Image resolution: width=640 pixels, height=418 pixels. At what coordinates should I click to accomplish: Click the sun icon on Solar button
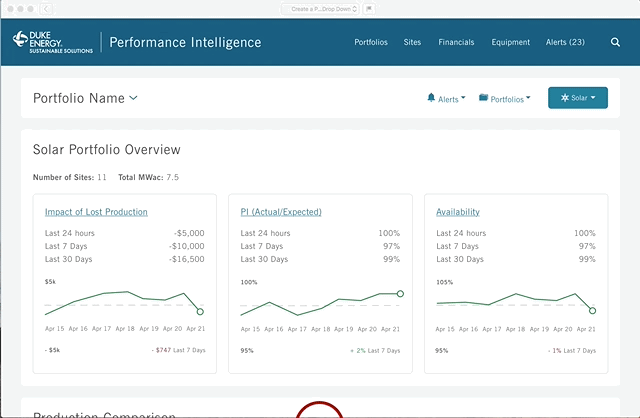pyautogui.click(x=564, y=98)
